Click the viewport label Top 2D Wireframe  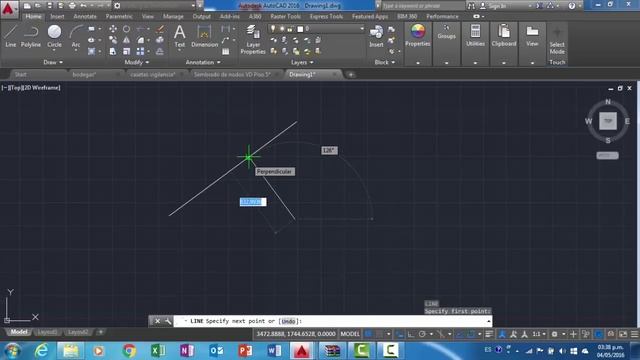31,87
